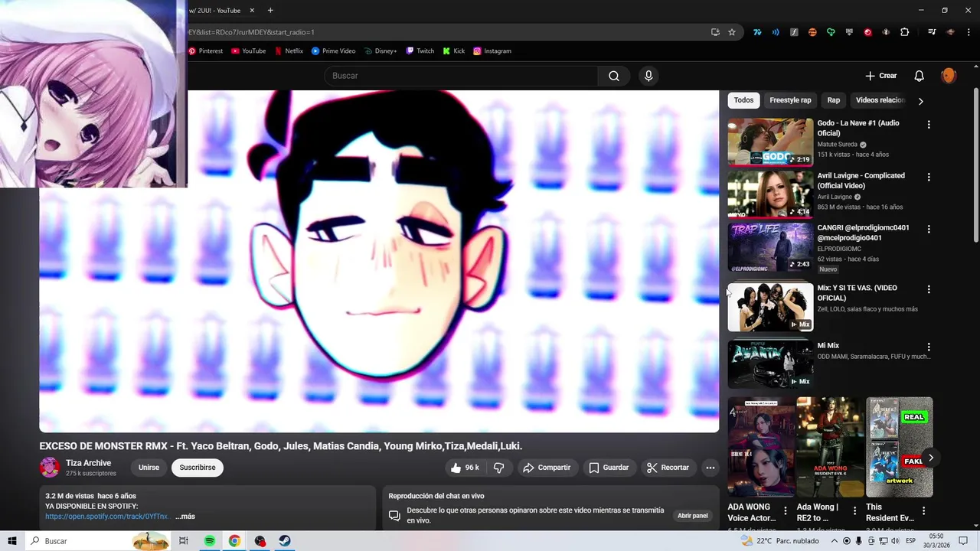Open options for Mi Mix
The image size is (980, 551).
929,347
